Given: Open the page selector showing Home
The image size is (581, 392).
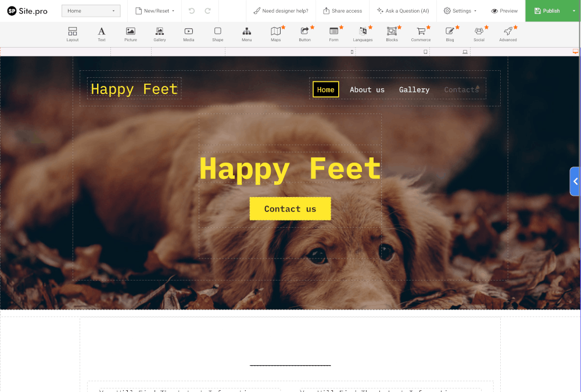Looking at the screenshot, I should tap(91, 10).
